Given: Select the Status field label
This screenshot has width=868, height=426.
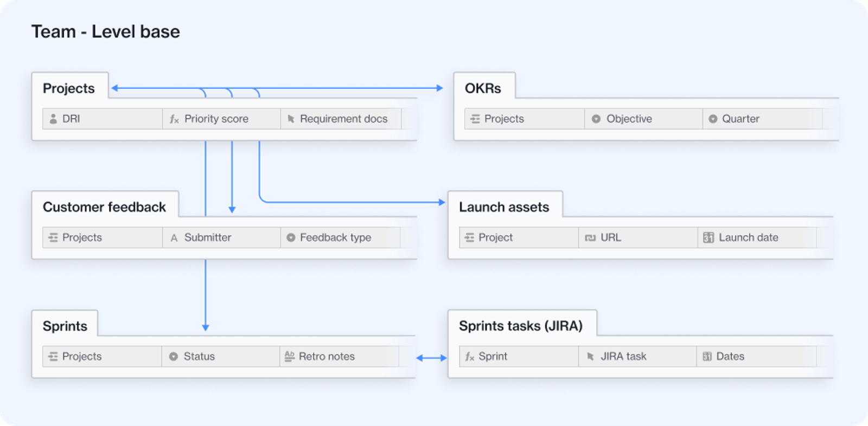Looking at the screenshot, I should tap(199, 356).
